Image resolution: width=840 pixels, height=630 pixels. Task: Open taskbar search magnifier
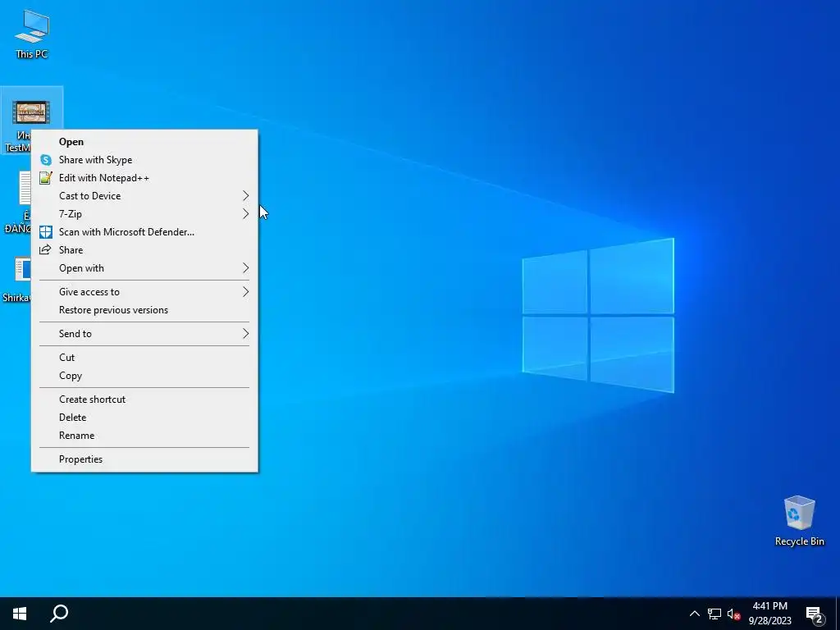click(59, 614)
